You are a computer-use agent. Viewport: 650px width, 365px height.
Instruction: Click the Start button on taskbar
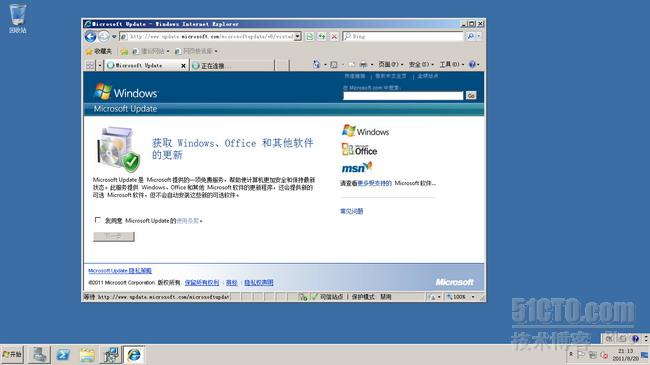tap(12, 355)
